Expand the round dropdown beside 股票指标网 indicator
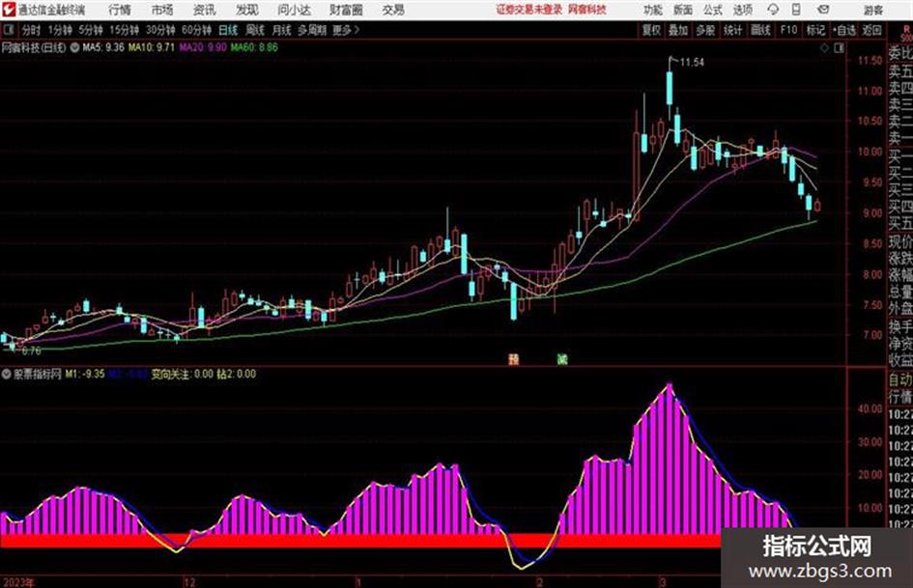This screenshot has width=913, height=588. [x=7, y=375]
